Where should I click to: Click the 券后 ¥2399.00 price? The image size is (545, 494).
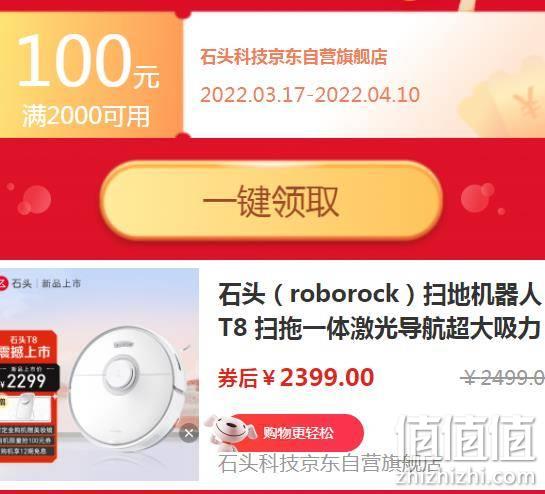296,378
